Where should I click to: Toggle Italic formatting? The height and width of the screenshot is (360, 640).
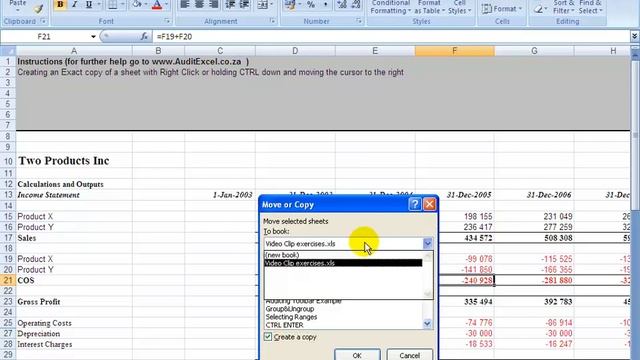[x=74, y=5]
